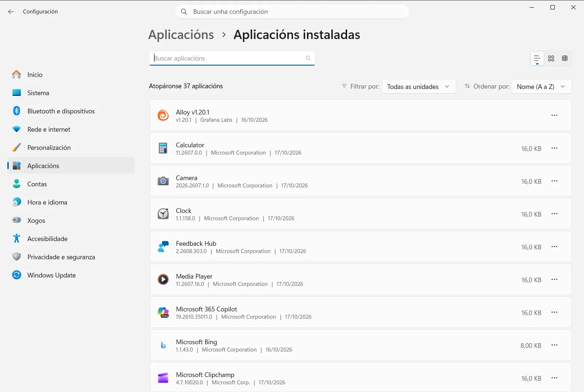This screenshot has width=584, height=392.
Task: Open Personalización settings
Action: tap(71, 147)
